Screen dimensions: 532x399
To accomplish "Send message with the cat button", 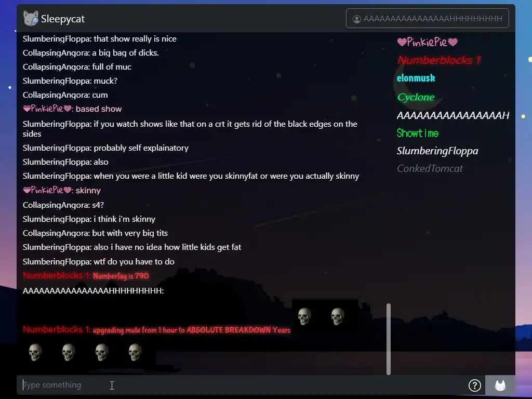I will click(x=500, y=385).
